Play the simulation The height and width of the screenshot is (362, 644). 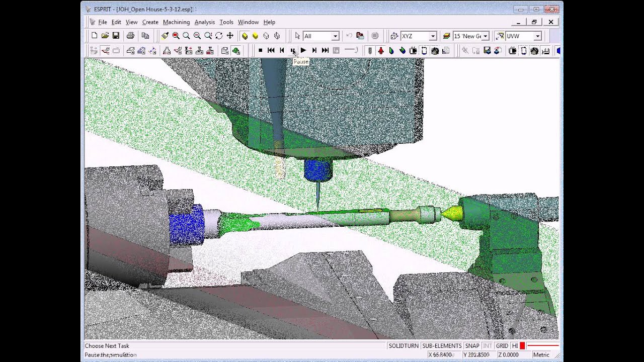303,50
